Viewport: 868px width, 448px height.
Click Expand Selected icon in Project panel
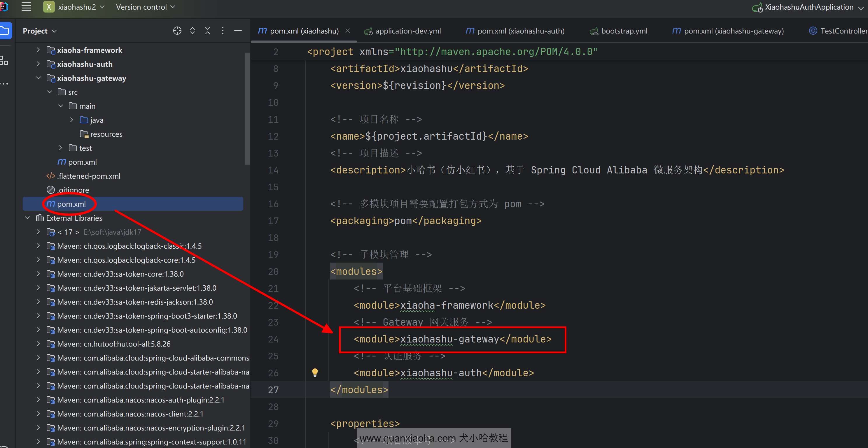click(192, 31)
